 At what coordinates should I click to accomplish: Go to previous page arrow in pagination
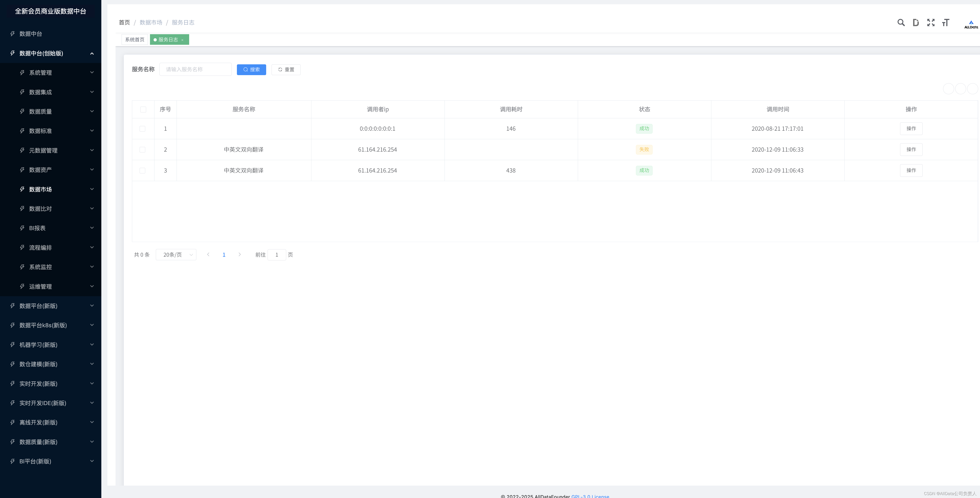click(x=208, y=255)
